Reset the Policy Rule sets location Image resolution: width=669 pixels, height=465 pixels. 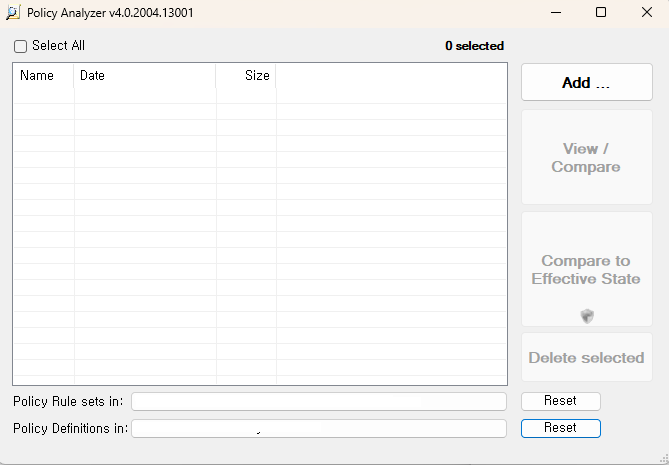click(x=560, y=401)
